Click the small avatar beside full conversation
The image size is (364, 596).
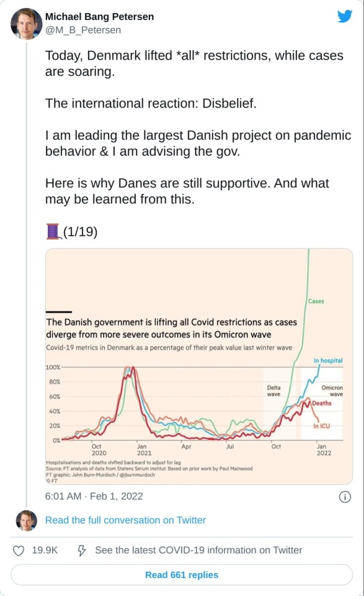(26, 520)
